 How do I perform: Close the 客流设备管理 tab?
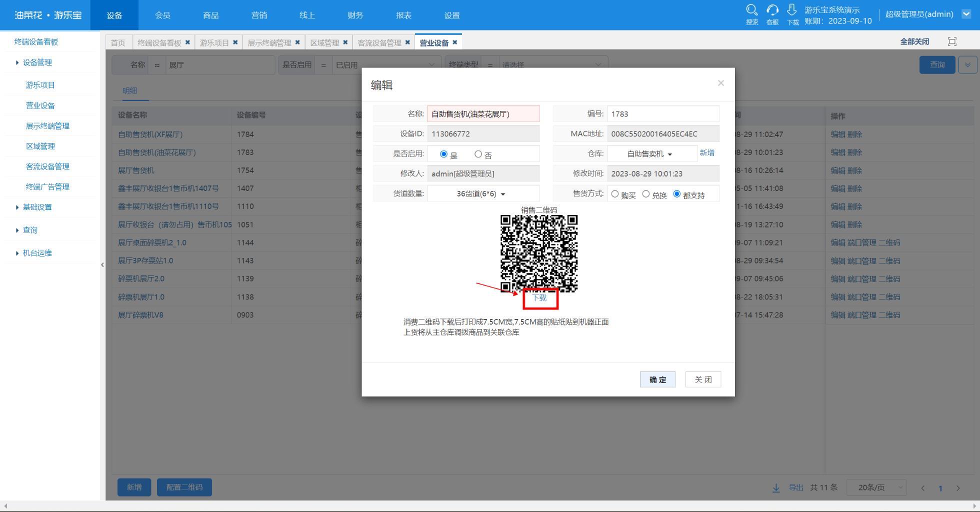407,42
